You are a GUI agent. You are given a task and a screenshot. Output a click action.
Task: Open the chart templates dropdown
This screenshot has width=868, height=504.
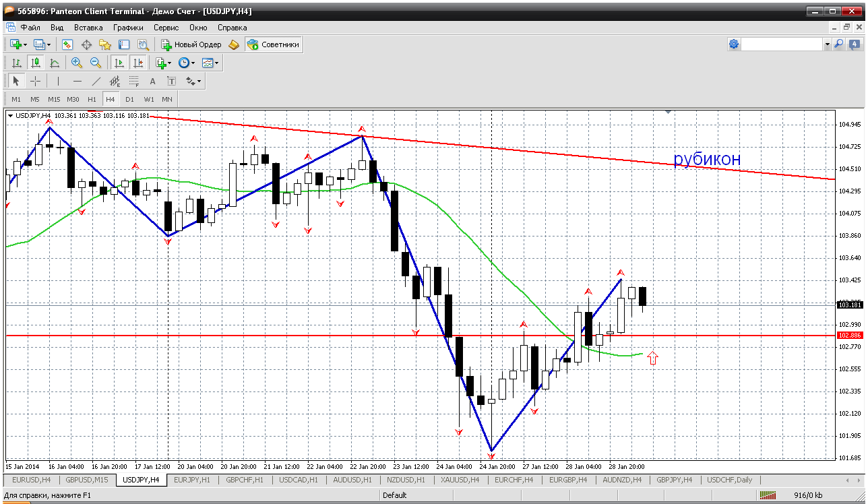(210, 63)
